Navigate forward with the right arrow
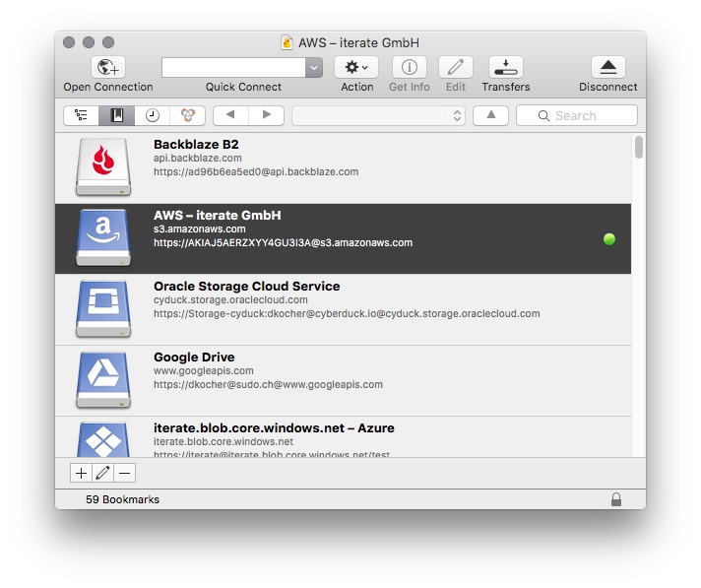This screenshot has height=588, width=701. (x=266, y=115)
